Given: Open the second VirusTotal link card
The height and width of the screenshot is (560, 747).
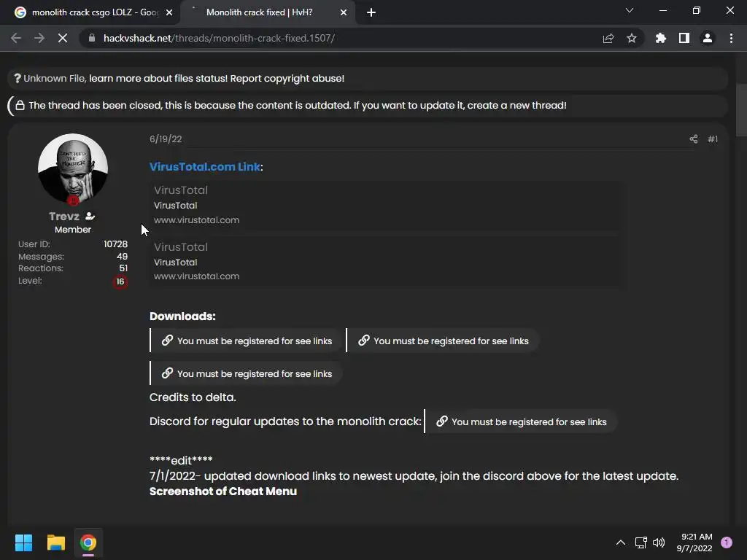Looking at the screenshot, I should point(387,262).
